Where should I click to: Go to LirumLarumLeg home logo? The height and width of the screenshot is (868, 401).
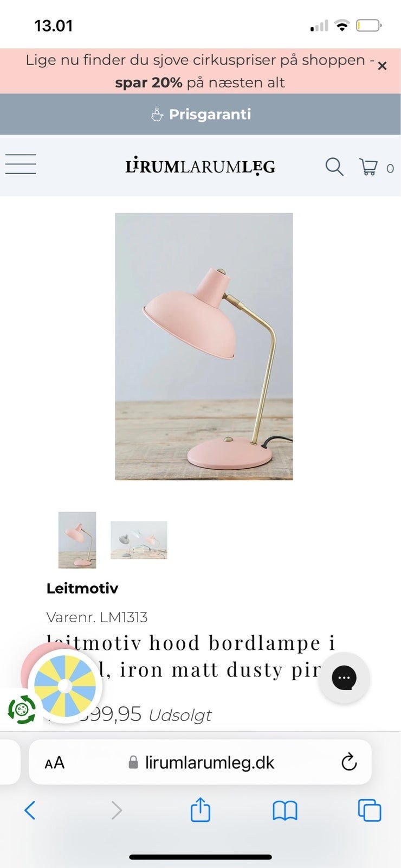pos(200,166)
